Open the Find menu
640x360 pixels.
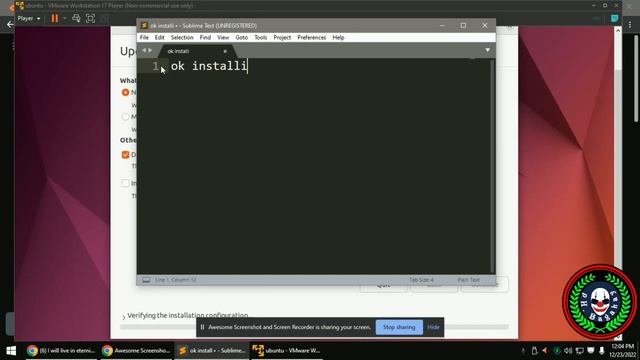(205, 38)
